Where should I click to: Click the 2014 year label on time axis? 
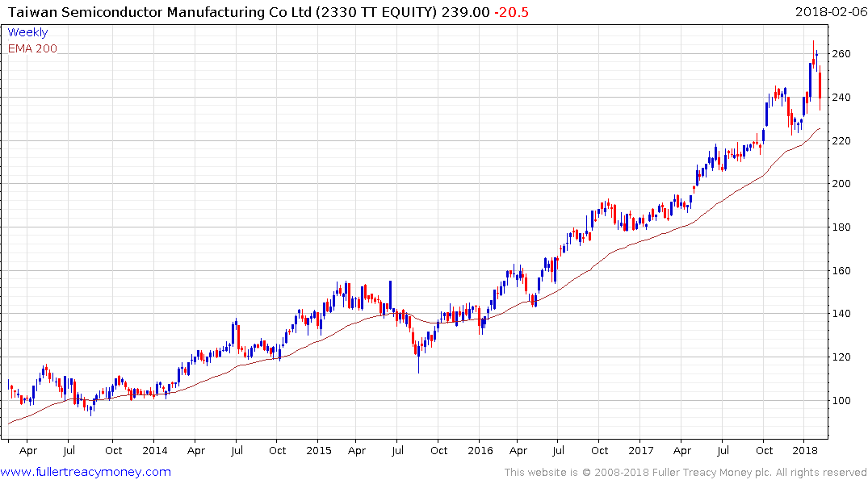[x=155, y=450]
